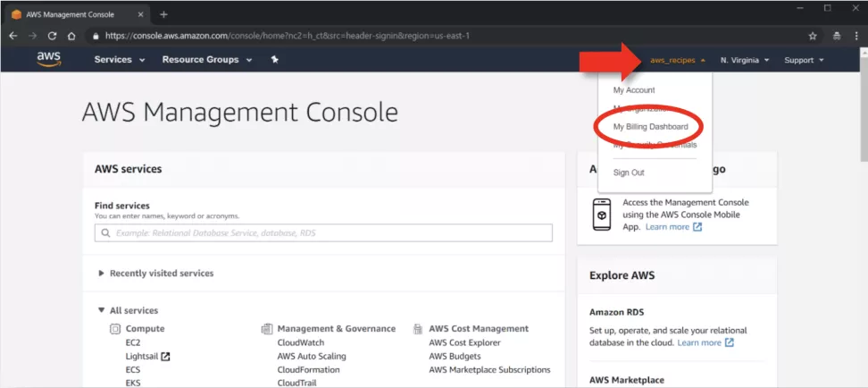868x388 pixels.
Task: Click the Compute category icon
Action: [x=115, y=329]
